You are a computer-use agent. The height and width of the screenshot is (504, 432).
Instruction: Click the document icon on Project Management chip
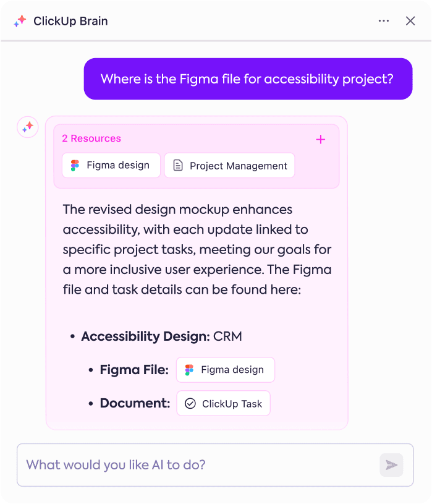pos(178,166)
